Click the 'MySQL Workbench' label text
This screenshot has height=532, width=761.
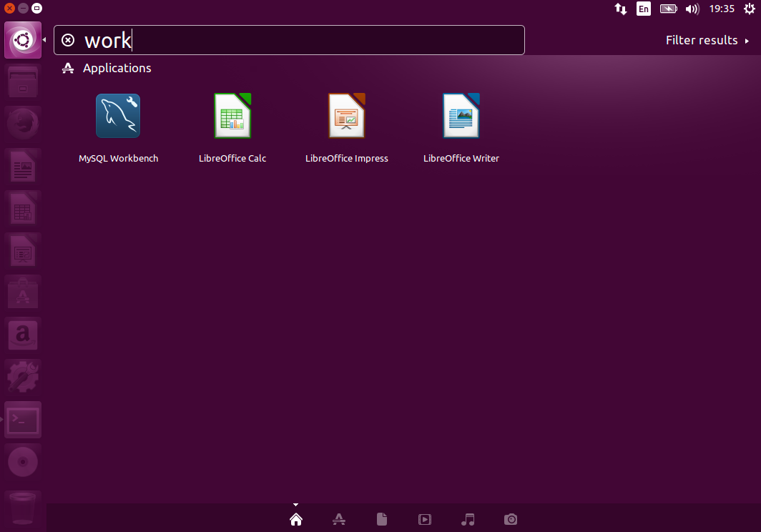(x=119, y=158)
